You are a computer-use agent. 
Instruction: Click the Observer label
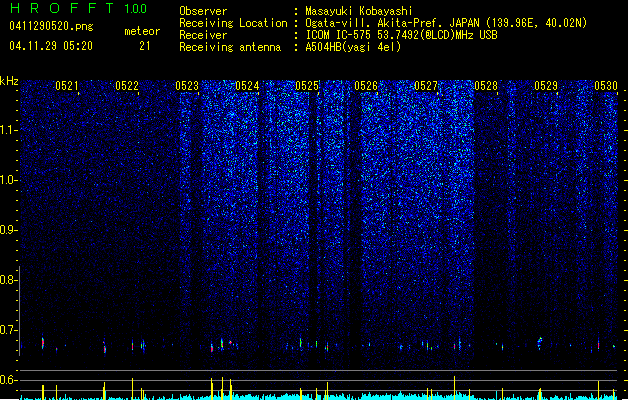(x=203, y=11)
